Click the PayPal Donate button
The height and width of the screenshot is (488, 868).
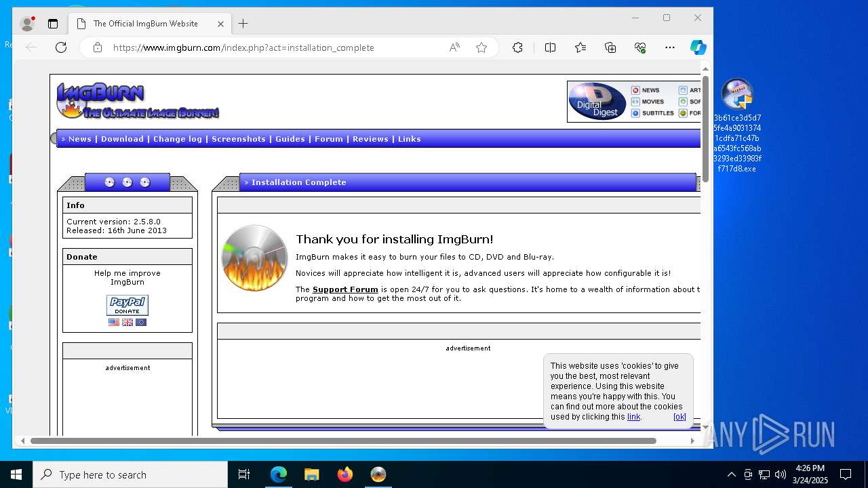(127, 305)
